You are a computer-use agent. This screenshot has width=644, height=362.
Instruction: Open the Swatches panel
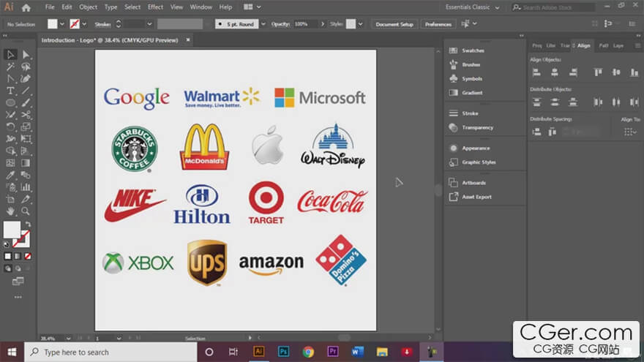[x=473, y=50]
